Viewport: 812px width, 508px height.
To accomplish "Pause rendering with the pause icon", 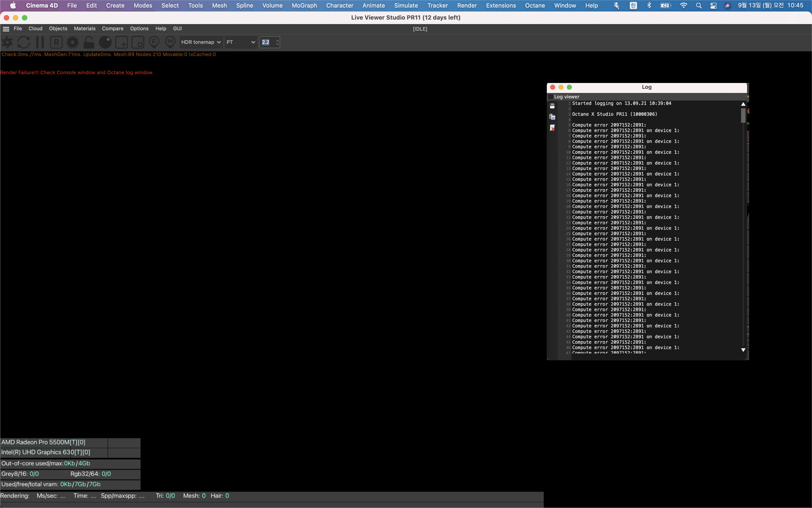I will point(40,42).
